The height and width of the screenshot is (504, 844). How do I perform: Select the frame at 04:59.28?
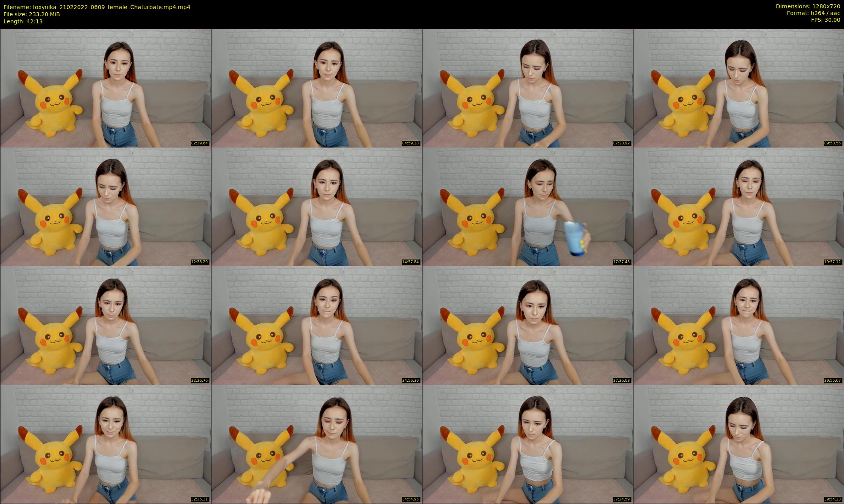317,88
